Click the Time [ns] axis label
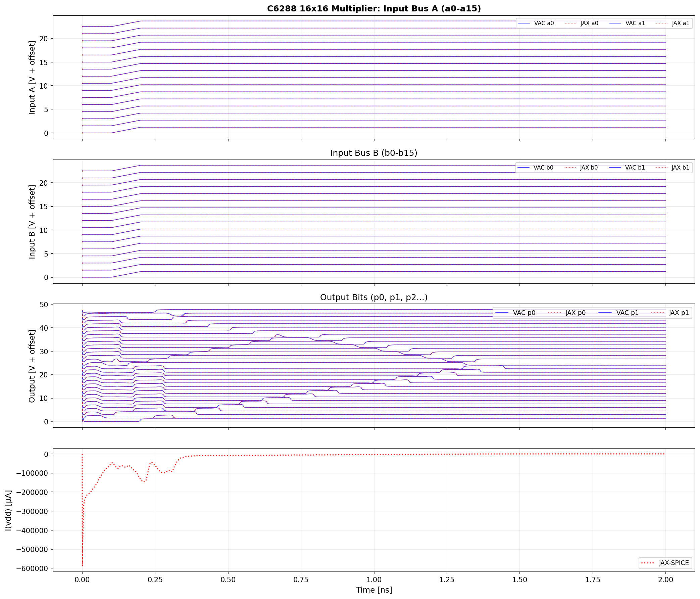 click(374, 590)
